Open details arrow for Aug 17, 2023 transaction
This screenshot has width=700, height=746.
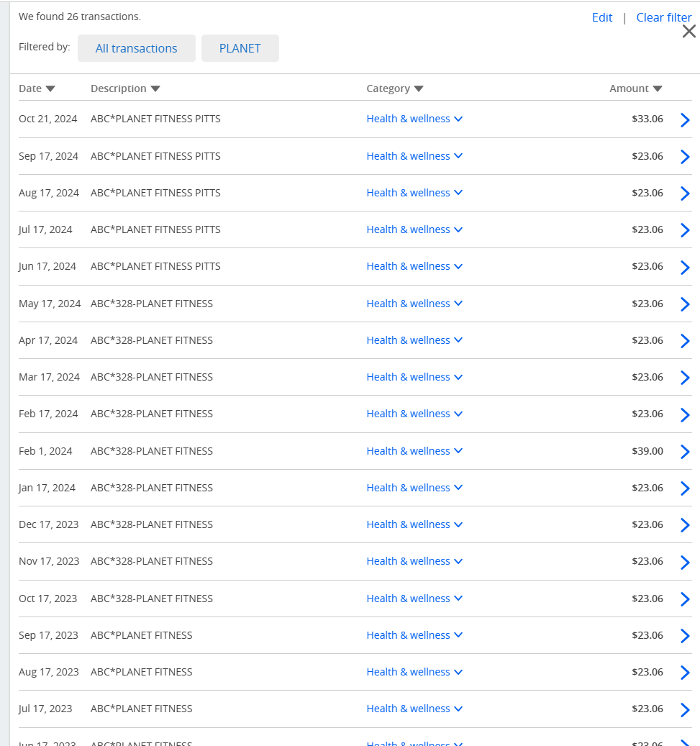click(685, 673)
